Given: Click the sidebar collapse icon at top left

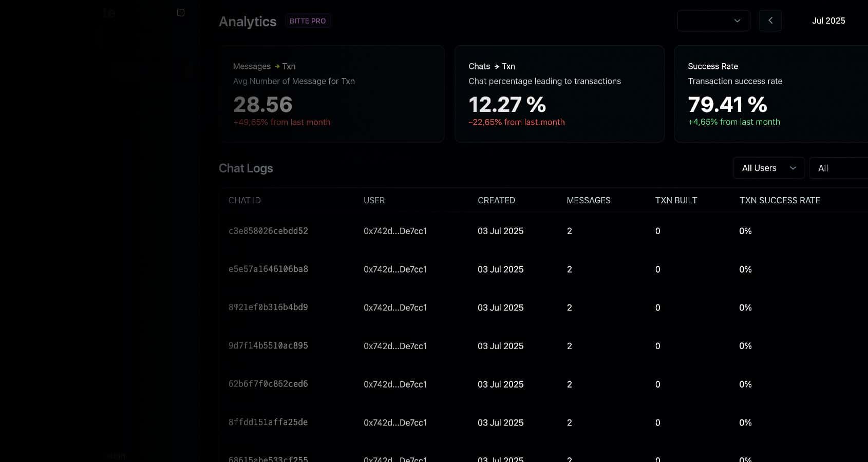Looking at the screenshot, I should [x=180, y=12].
